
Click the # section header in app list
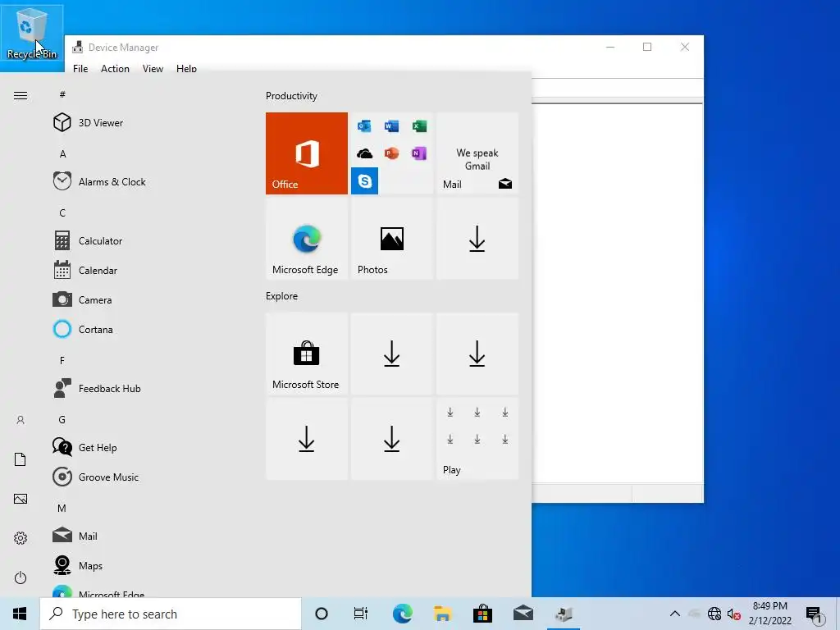62,95
